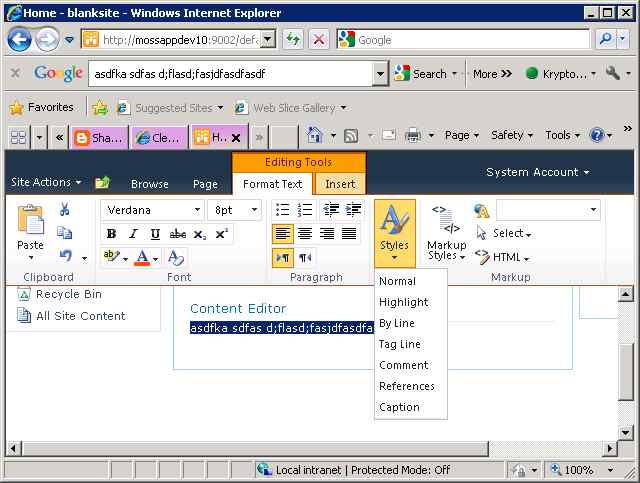Toggle Justify paragraph alignment
Screen dimensions: 640x483
click(349, 234)
